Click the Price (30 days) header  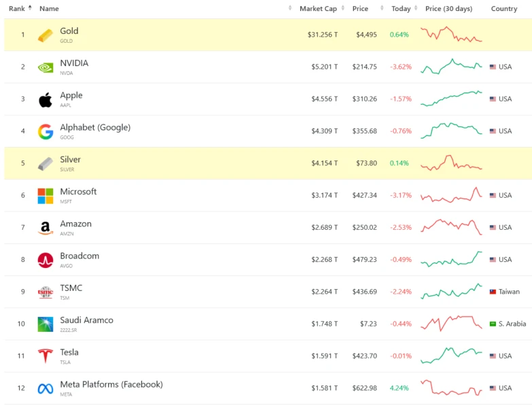tap(448, 9)
